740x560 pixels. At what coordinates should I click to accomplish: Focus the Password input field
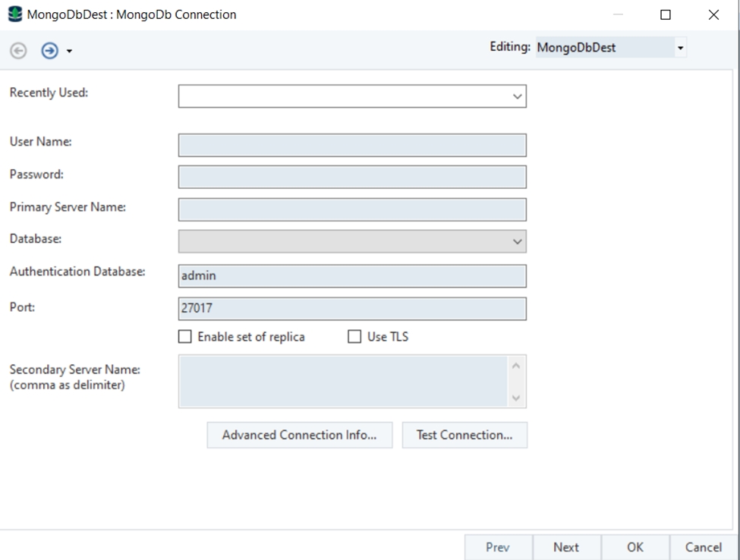[352, 177]
